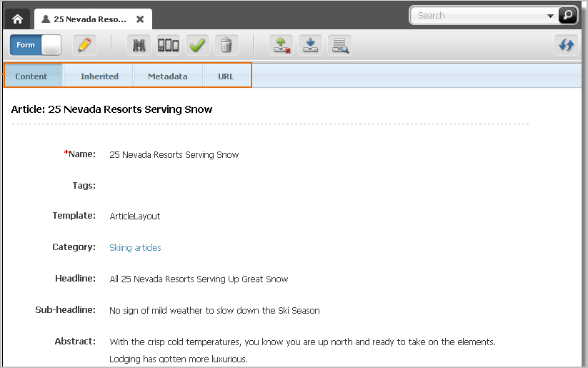Click the Name value 25 Nevada Resorts Serving Snow
This screenshot has width=588, height=368.
pyautogui.click(x=174, y=154)
